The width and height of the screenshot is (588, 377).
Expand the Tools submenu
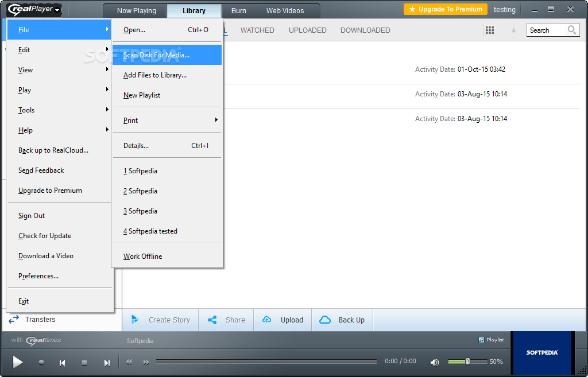[x=59, y=110]
